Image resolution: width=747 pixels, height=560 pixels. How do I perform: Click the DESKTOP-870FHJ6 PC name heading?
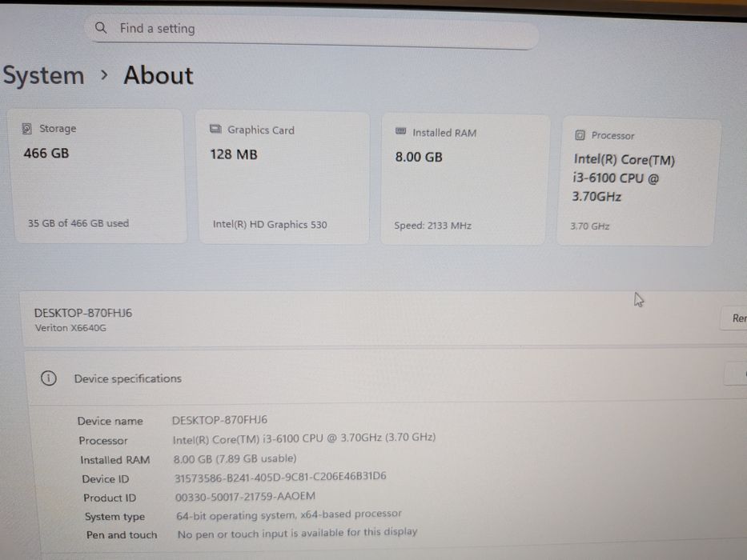[83, 313]
